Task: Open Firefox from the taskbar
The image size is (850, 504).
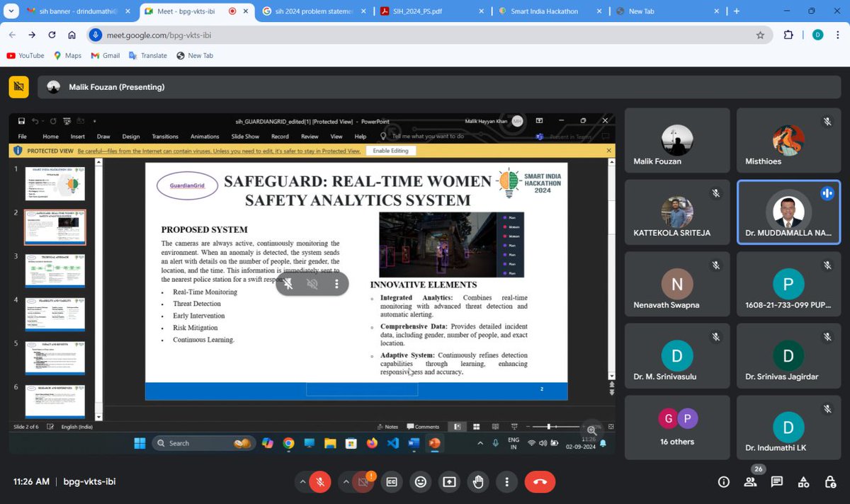Action: click(372, 443)
